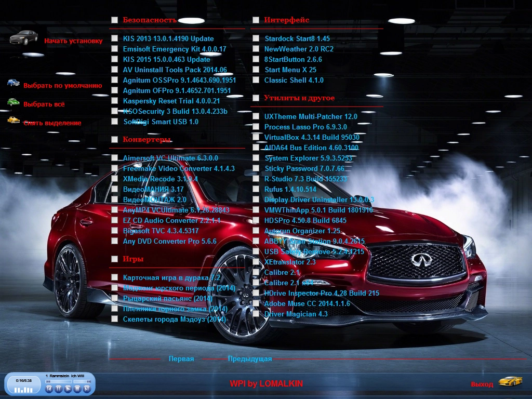Click KIS 2015 15.0.0.463 Update text

tap(166, 59)
